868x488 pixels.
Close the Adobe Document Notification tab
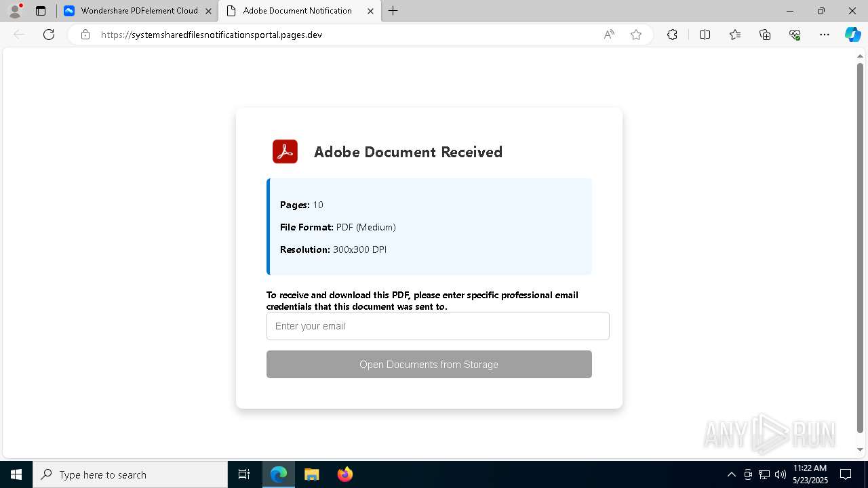point(370,11)
